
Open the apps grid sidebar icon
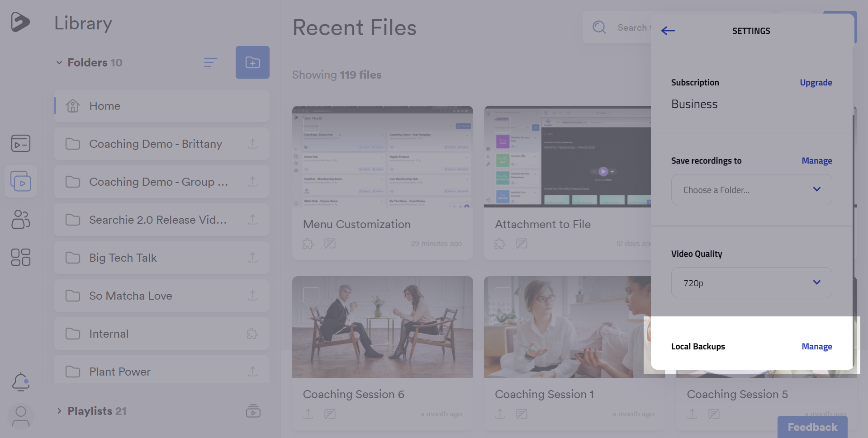pos(21,257)
